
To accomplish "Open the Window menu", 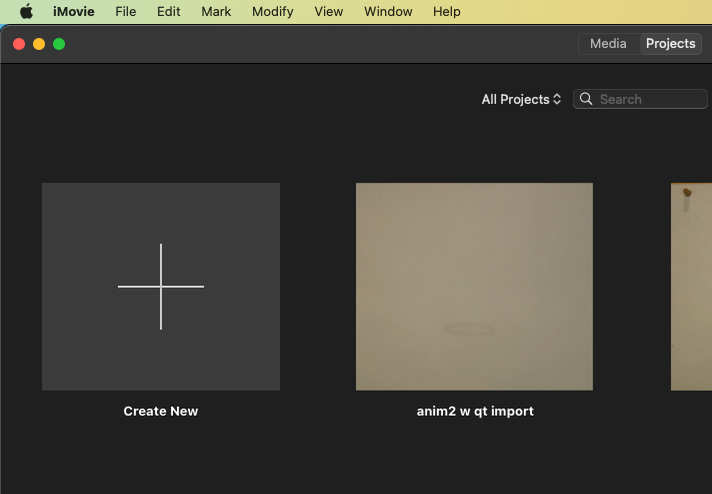I will click(388, 11).
